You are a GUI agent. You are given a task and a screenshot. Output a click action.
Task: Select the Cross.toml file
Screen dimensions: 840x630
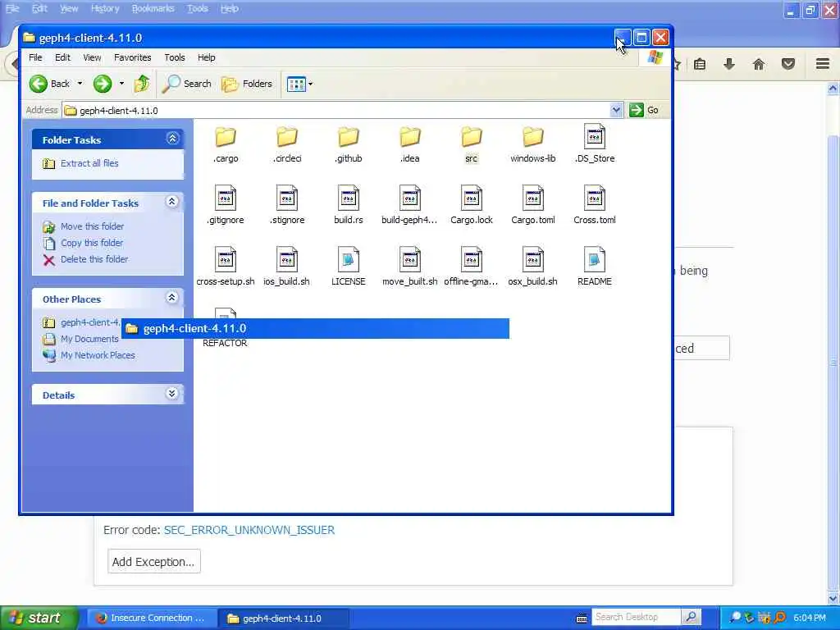coord(595,205)
